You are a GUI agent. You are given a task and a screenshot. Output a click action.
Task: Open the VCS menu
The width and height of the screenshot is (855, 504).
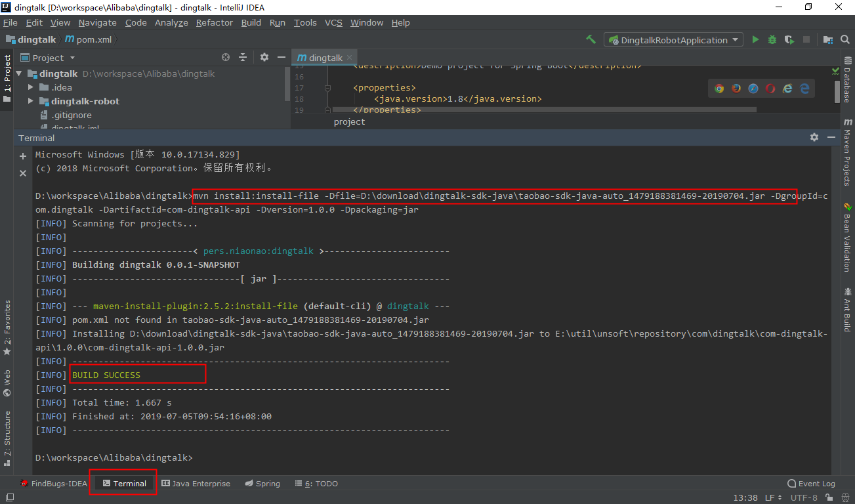333,22
